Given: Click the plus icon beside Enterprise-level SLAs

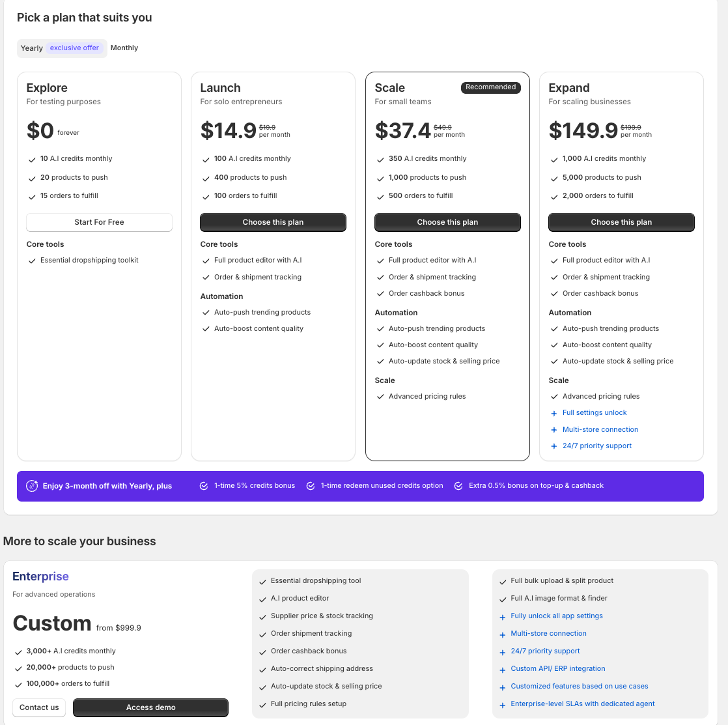Looking at the screenshot, I should (x=503, y=705).
